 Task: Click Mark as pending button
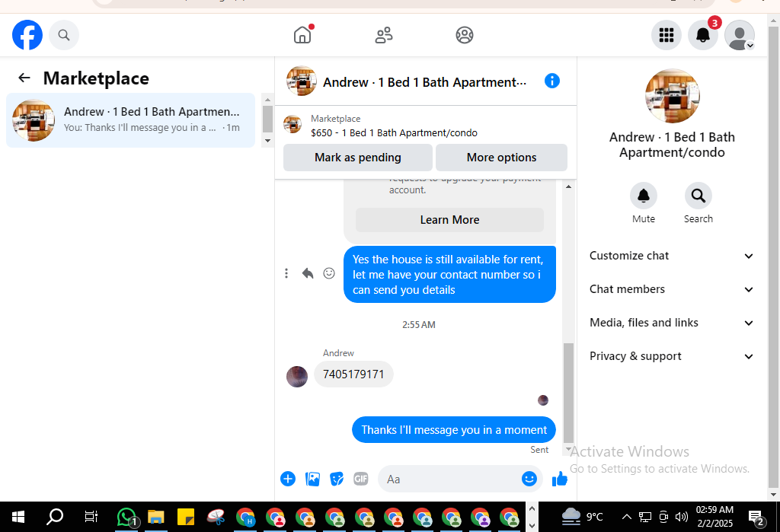(358, 157)
